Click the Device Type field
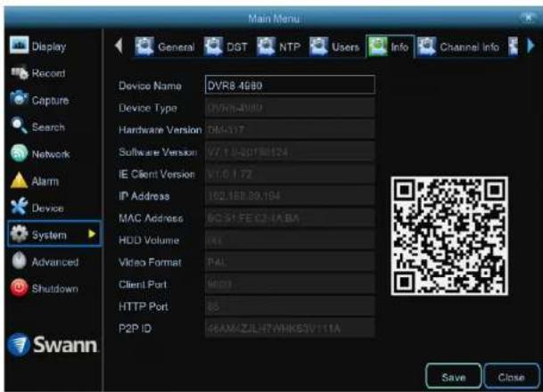The image size is (543, 392). coord(290,108)
